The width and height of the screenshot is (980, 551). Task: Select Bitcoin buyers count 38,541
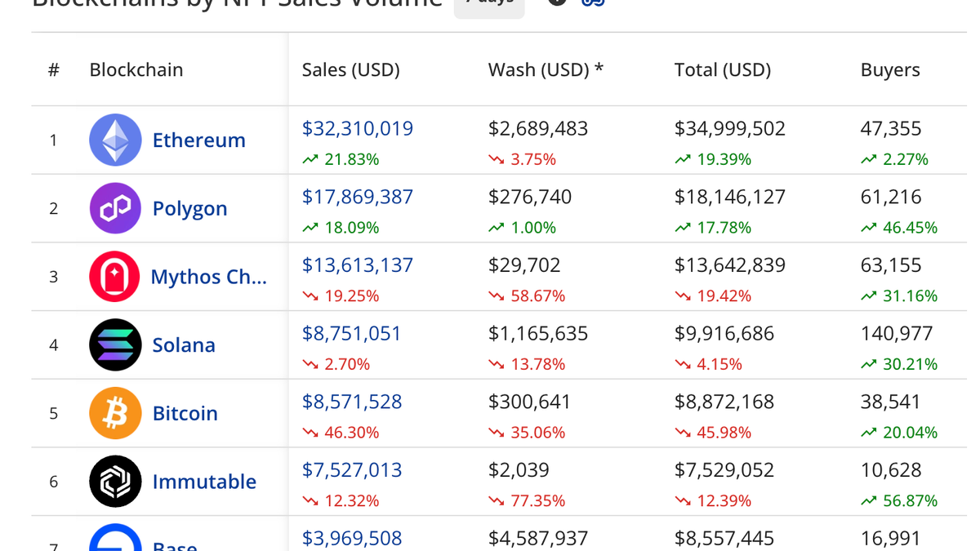[891, 402]
